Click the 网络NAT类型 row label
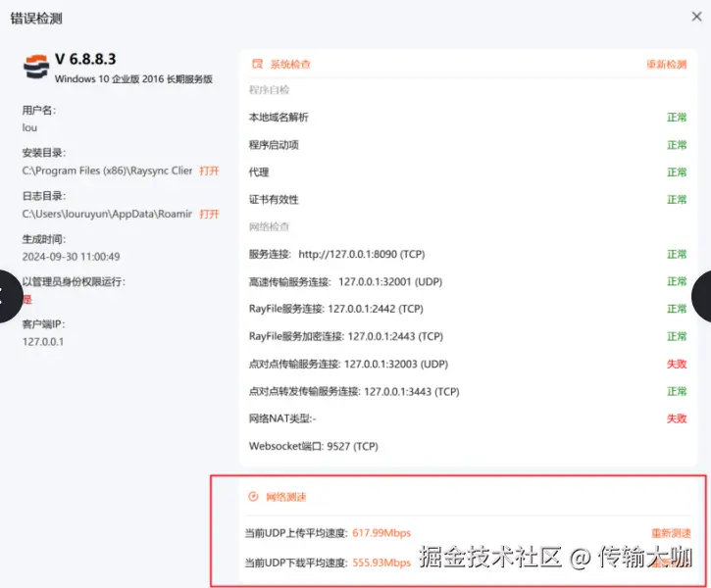This screenshot has height=588, width=711. pos(282,418)
